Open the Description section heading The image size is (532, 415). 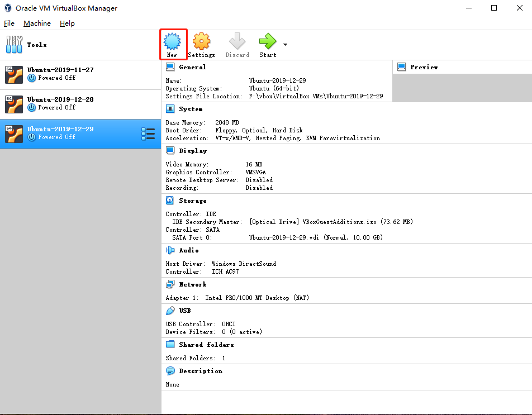(x=201, y=371)
